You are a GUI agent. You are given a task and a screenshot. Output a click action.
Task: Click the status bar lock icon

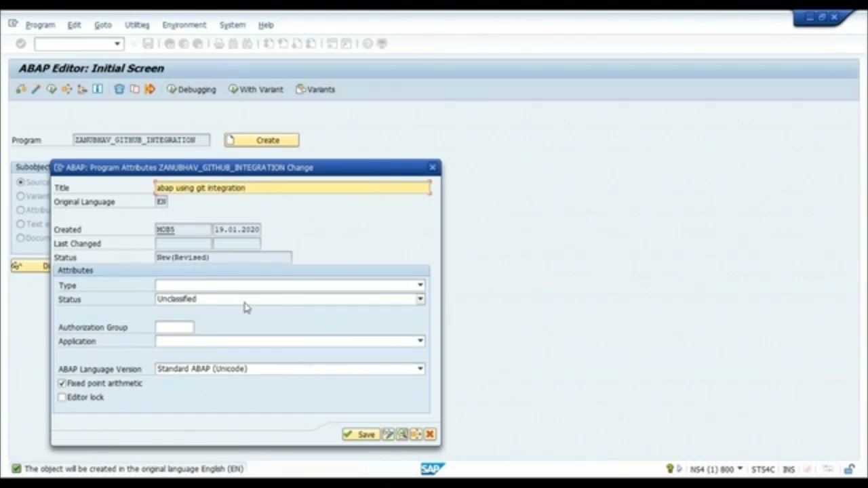849,469
